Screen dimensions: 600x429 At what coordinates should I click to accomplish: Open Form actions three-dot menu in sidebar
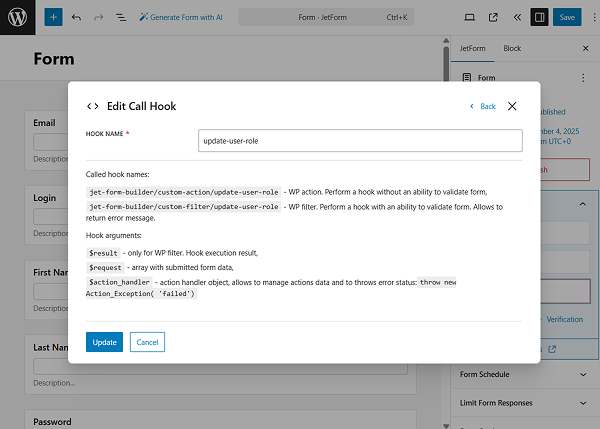tap(583, 78)
